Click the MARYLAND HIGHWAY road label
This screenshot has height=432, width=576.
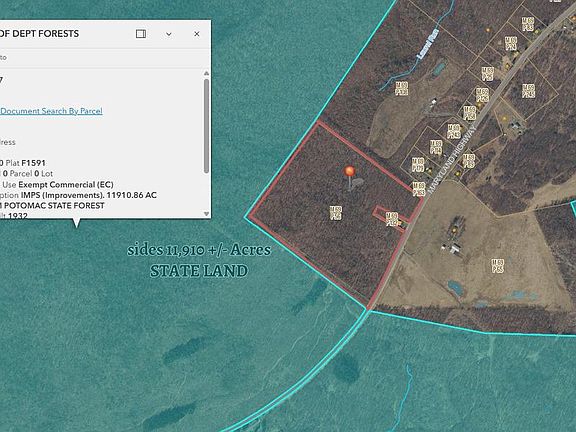tap(453, 158)
